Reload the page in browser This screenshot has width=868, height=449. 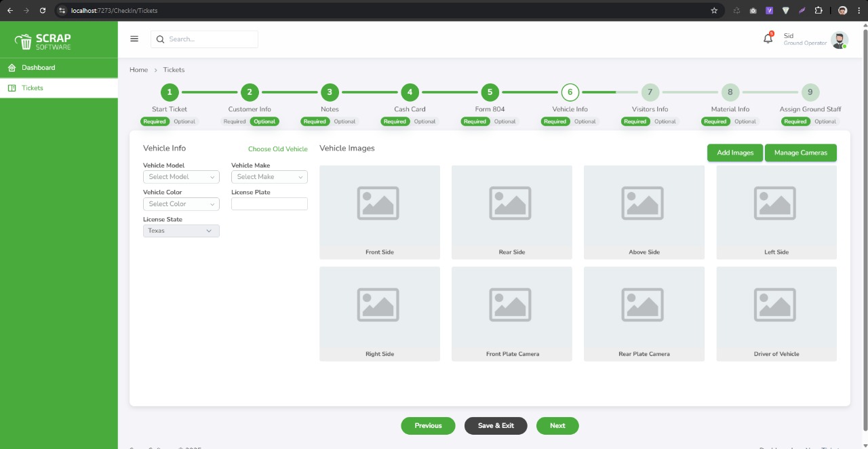43,11
